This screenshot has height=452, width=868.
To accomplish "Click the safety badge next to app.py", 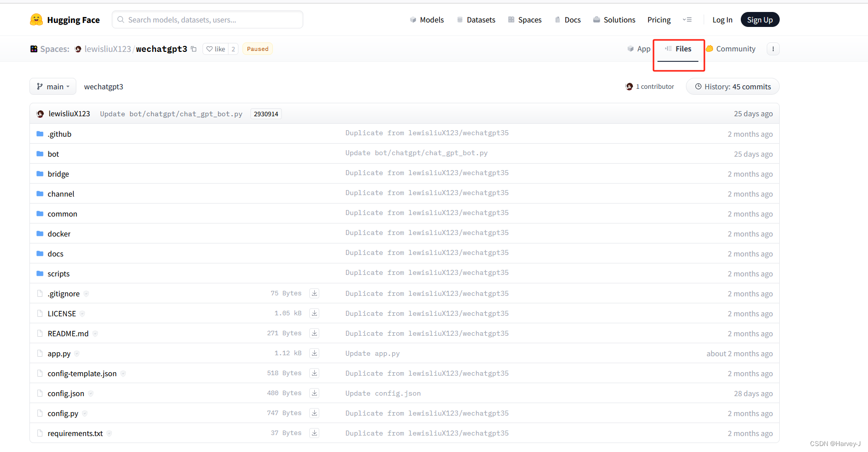I will pos(77,354).
